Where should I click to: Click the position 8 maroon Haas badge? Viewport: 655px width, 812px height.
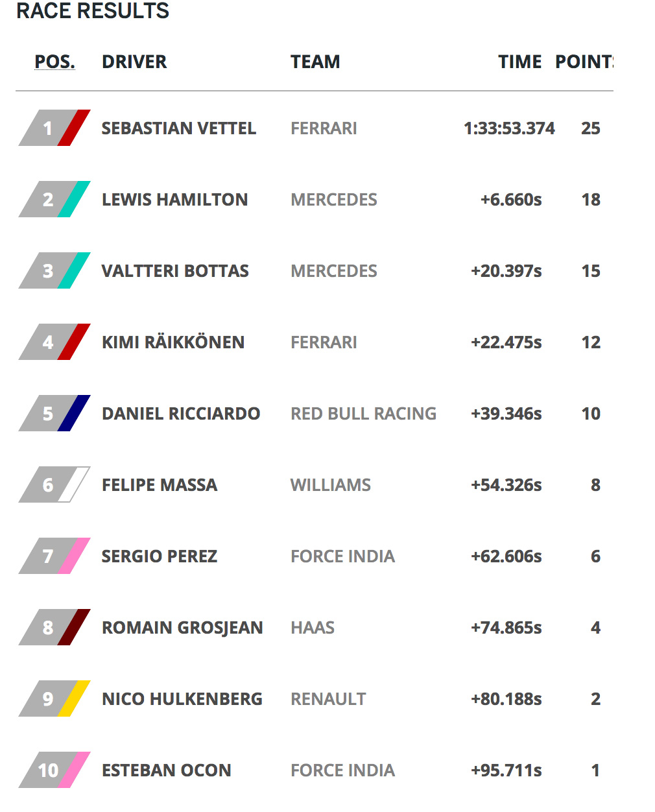(x=54, y=628)
